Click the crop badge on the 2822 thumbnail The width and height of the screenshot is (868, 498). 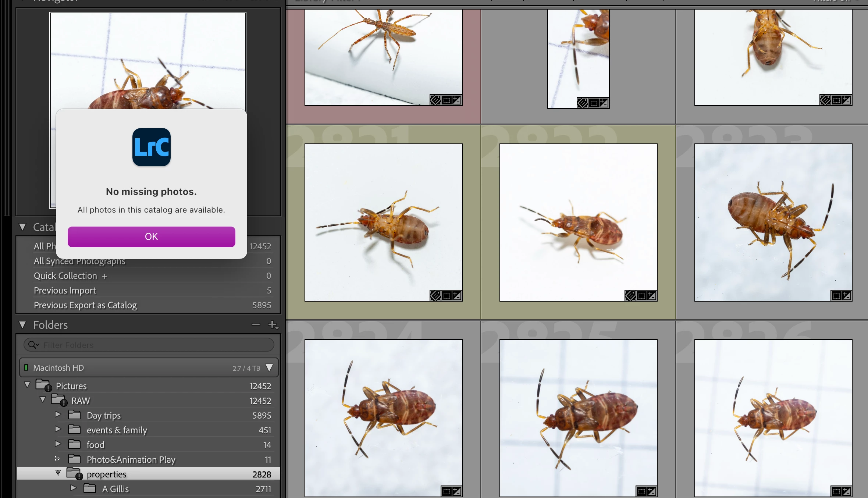point(641,296)
